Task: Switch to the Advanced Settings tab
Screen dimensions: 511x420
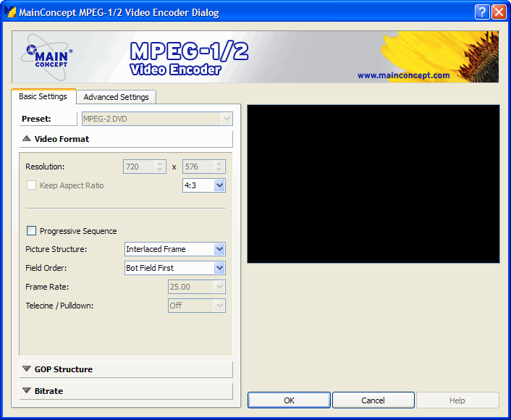Action: (x=116, y=97)
